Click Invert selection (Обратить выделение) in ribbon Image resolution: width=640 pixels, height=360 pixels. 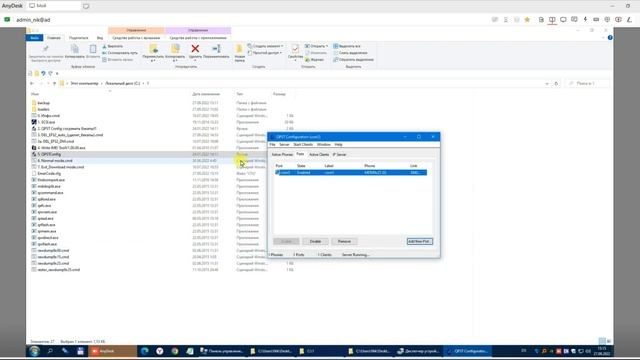[x=353, y=60]
